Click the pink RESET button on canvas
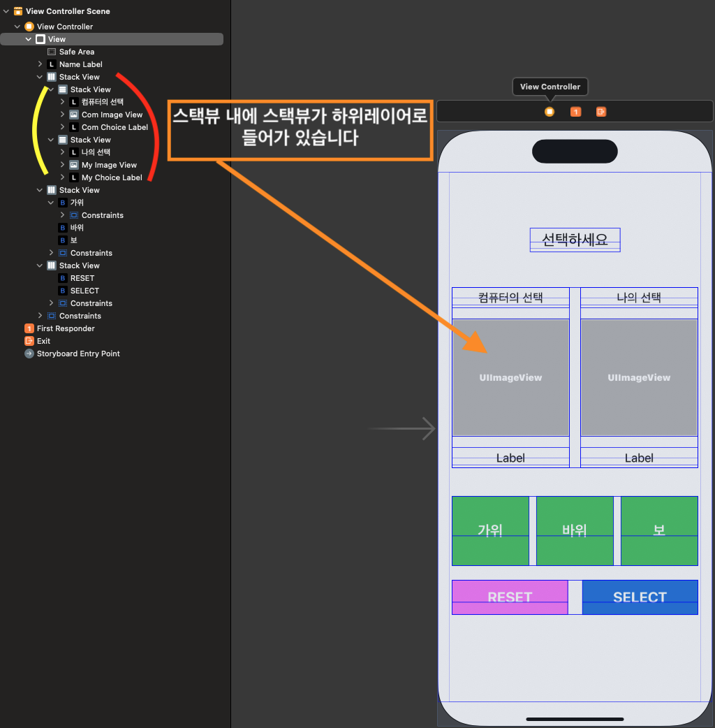Screen dimensions: 715x728 510,597
